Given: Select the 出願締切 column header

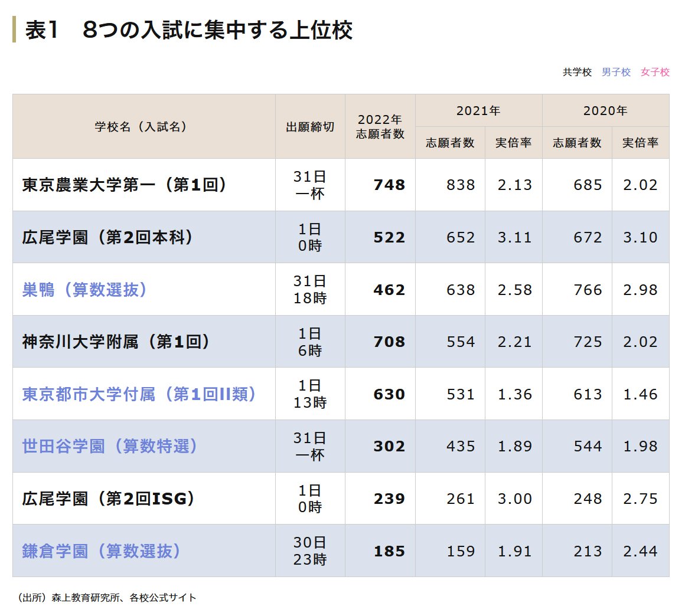Looking at the screenshot, I should [x=310, y=127].
